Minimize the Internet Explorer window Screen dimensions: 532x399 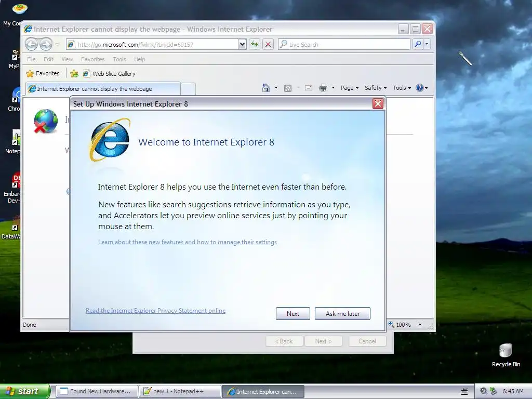click(403, 29)
